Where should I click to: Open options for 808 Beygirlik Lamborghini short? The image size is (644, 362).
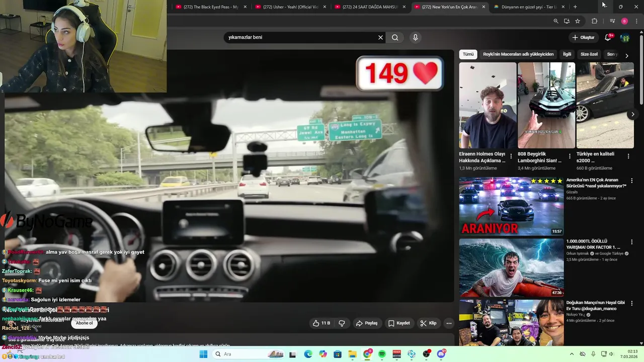tap(570, 156)
